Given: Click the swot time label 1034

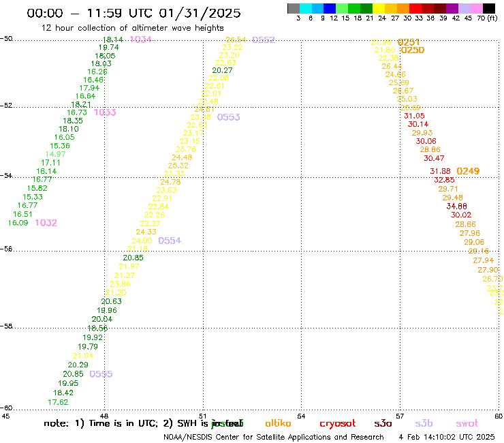Looking at the screenshot, I should tap(140, 40).
